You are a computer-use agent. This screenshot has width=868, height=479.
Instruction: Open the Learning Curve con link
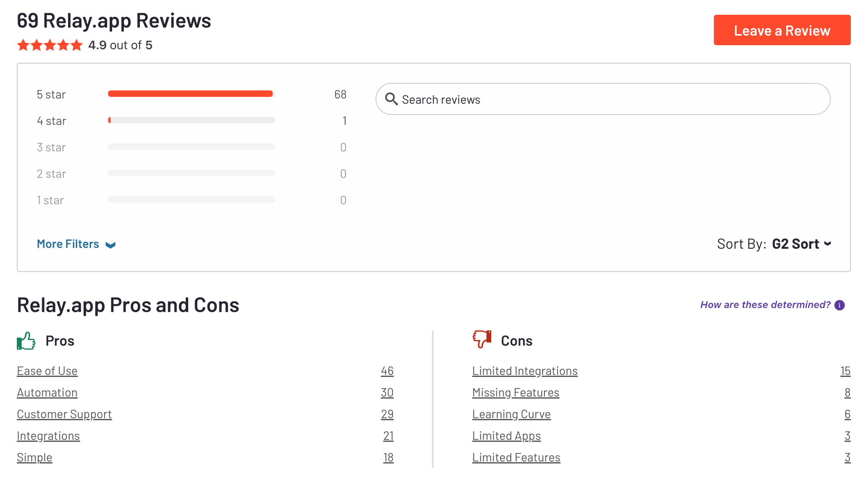pos(511,414)
